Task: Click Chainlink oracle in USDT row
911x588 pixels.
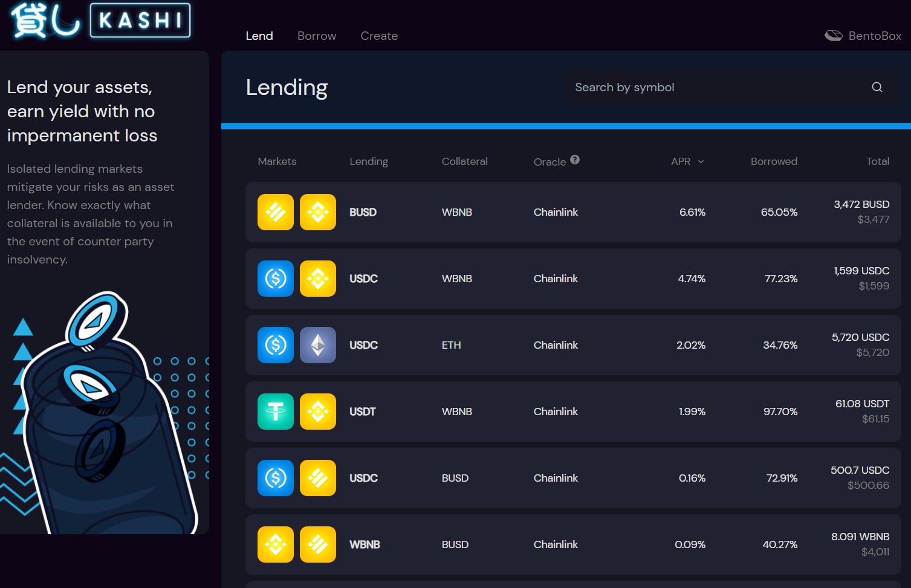Action: (x=556, y=412)
